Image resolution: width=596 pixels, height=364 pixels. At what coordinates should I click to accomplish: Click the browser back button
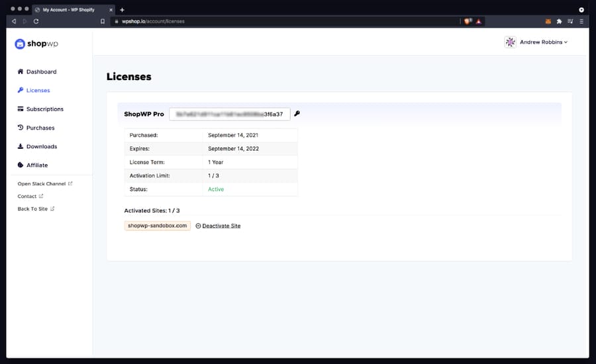[x=14, y=21]
